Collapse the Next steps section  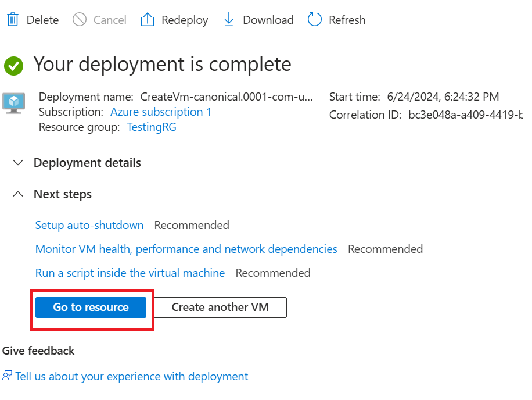coord(19,194)
